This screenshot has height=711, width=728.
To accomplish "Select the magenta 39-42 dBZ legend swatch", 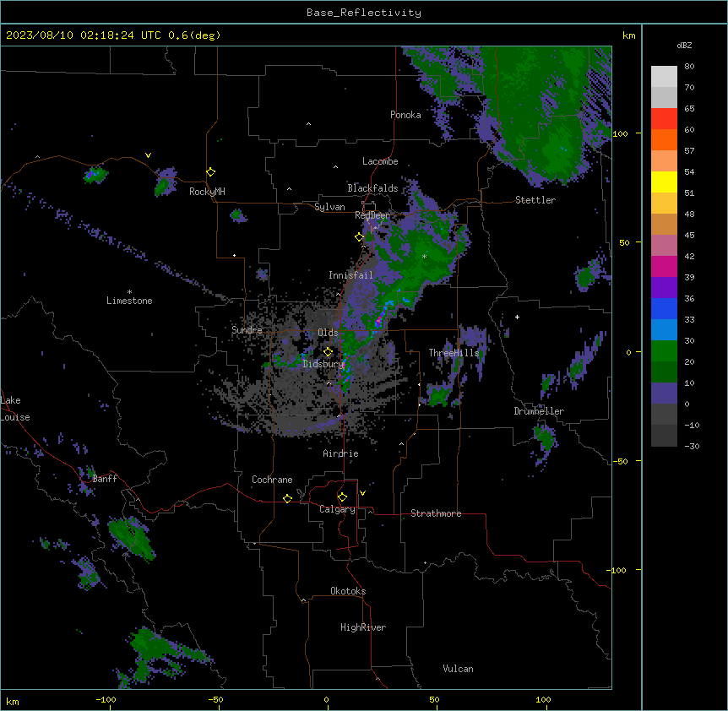I will (x=664, y=267).
